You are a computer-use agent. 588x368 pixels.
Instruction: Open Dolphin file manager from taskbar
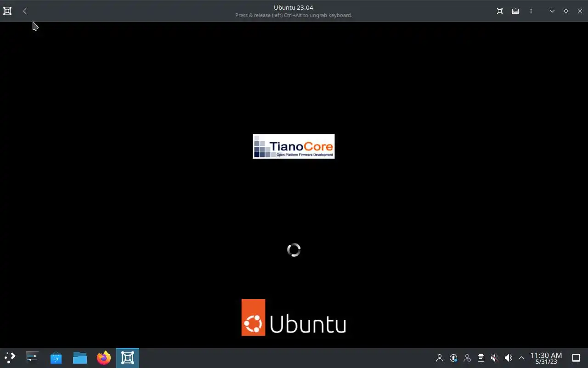(x=80, y=358)
